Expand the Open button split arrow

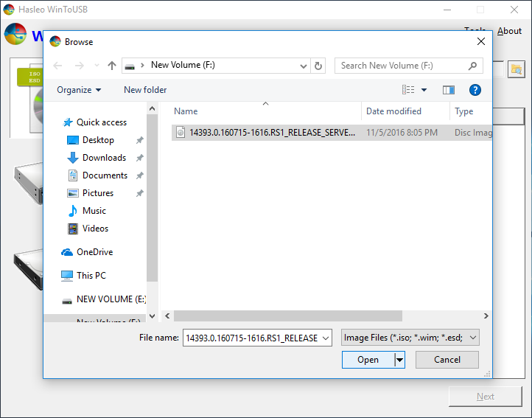click(399, 360)
